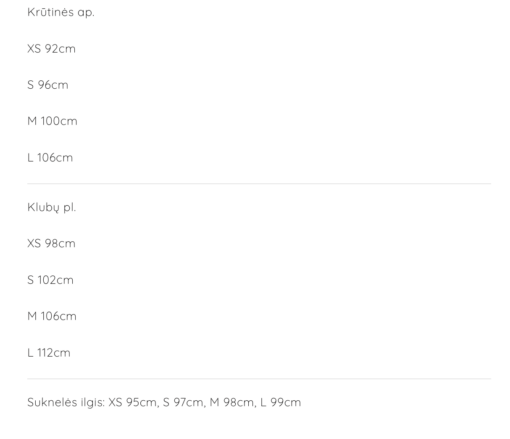
Task: Select the 'XS 92cm' chest measurement line
Action: point(51,49)
